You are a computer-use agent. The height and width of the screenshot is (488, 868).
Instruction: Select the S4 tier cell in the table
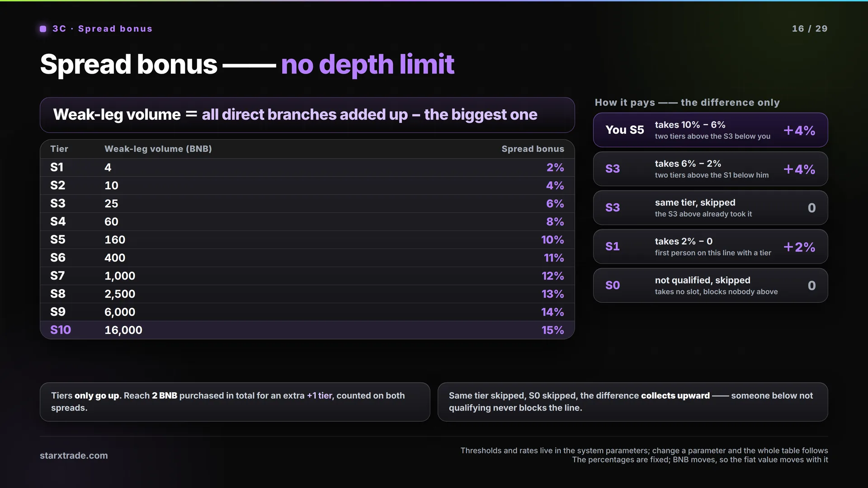click(x=58, y=221)
